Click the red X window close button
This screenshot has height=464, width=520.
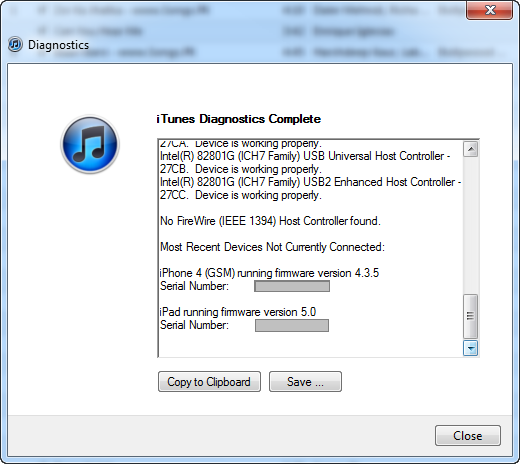[489, 10]
